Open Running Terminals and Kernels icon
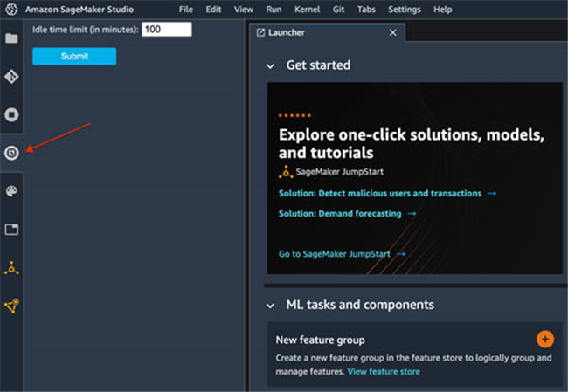The height and width of the screenshot is (392, 568). (11, 114)
